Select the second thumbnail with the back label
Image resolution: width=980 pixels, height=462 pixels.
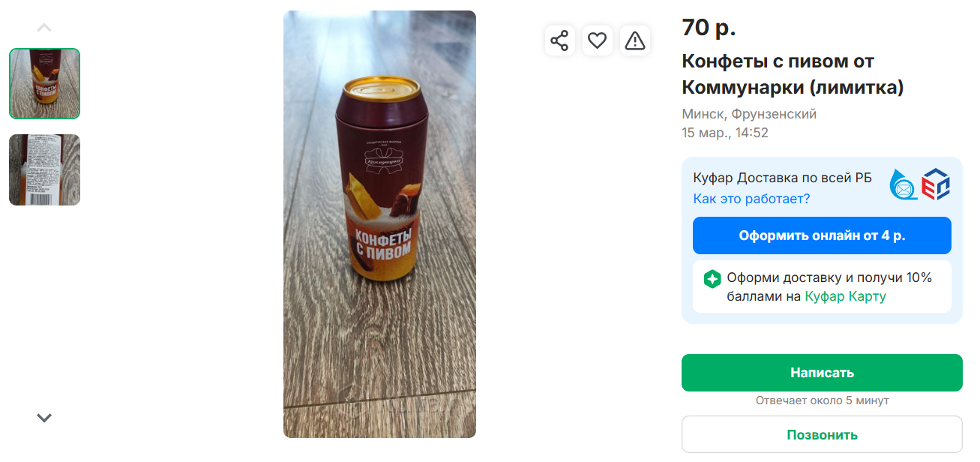point(44,170)
